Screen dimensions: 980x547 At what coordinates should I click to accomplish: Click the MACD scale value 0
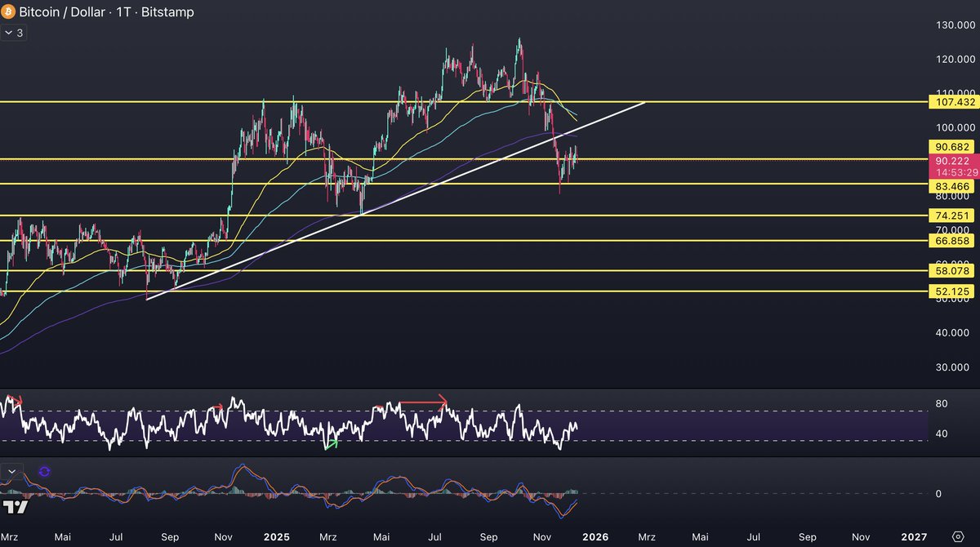coord(938,494)
